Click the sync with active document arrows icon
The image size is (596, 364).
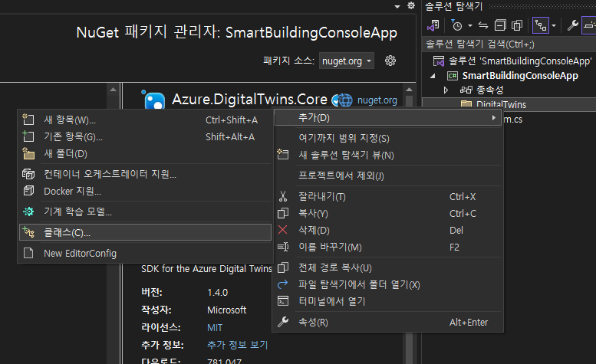[x=483, y=25]
